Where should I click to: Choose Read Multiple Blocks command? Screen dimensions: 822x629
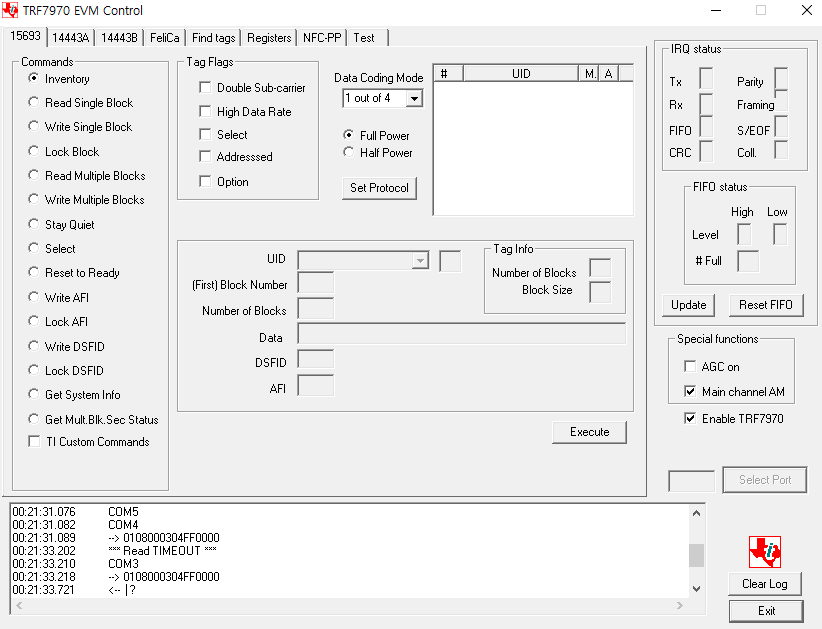pos(34,175)
